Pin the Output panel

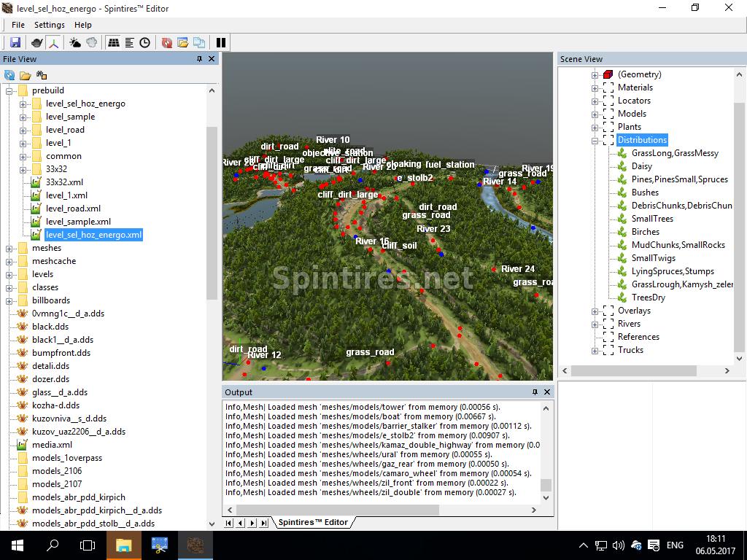[x=535, y=392]
